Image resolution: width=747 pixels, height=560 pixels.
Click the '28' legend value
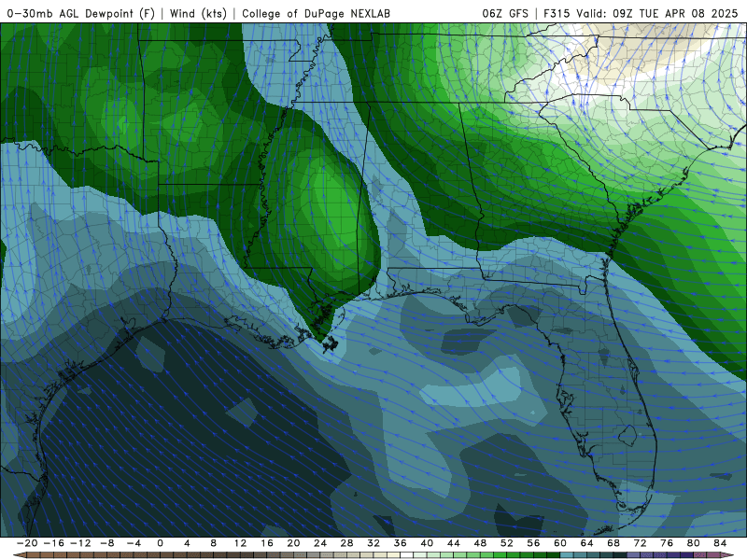346,543
